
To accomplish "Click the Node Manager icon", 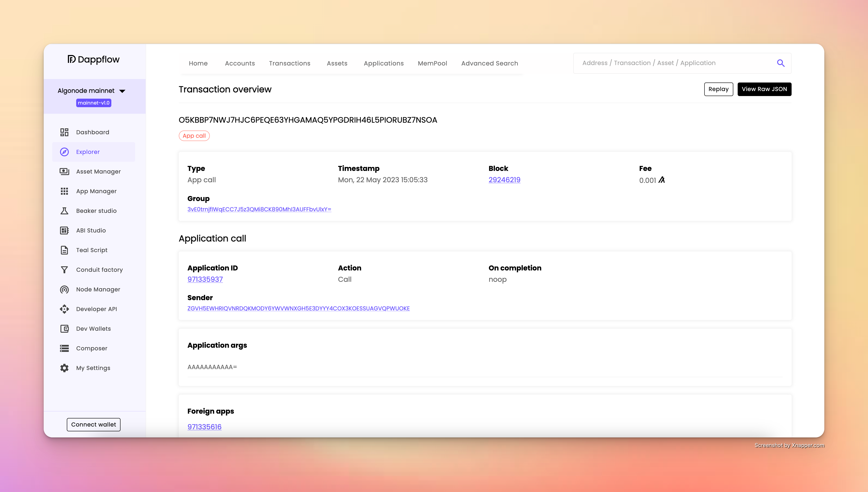I will coord(64,289).
